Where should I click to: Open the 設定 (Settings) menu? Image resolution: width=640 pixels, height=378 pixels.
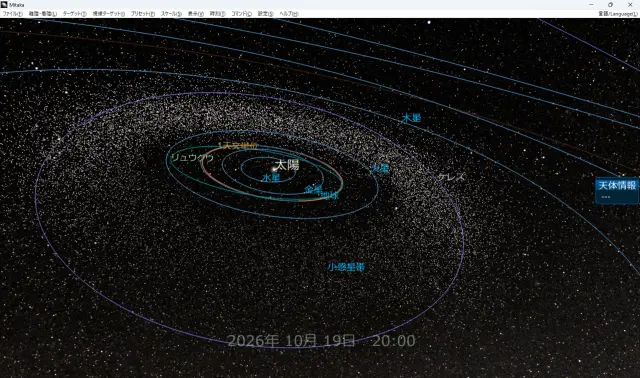point(265,13)
